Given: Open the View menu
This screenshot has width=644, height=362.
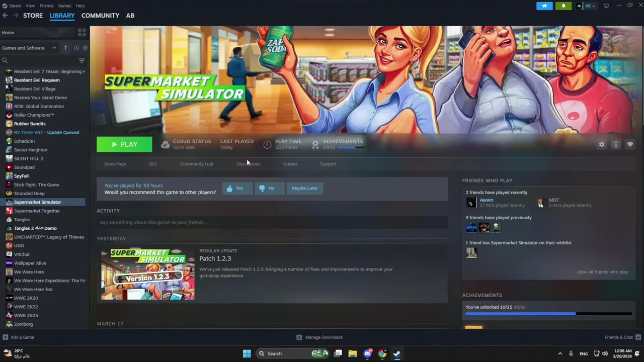Looking at the screenshot, I should click(x=30, y=6).
